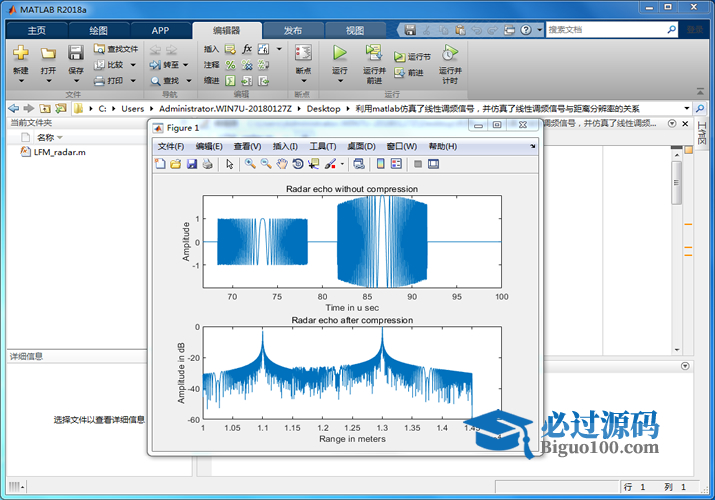
Task: Toggle Edit Plot arrow tool in Figure
Action: pos(229,164)
